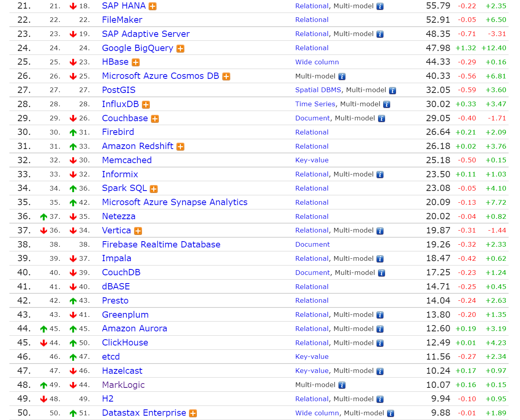The width and height of the screenshot is (520, 420).
Task: Click the orange plus icon next to Spark SQL
Action: (x=154, y=189)
